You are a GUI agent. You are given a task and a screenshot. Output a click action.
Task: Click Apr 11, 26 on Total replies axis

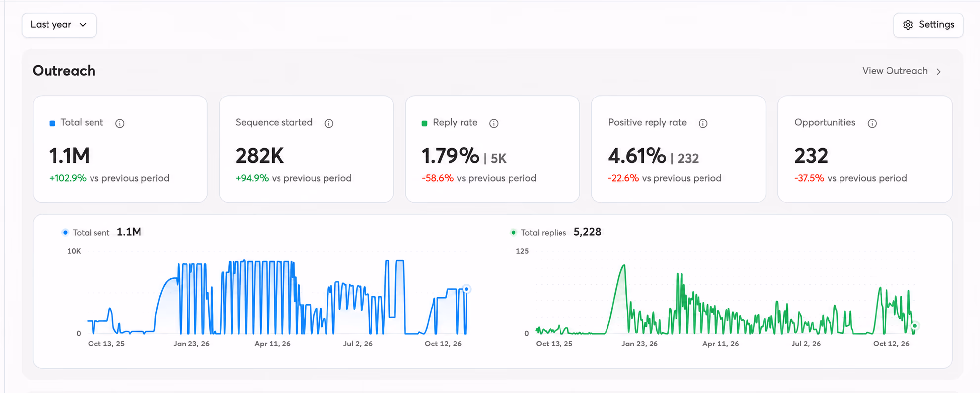721,344
